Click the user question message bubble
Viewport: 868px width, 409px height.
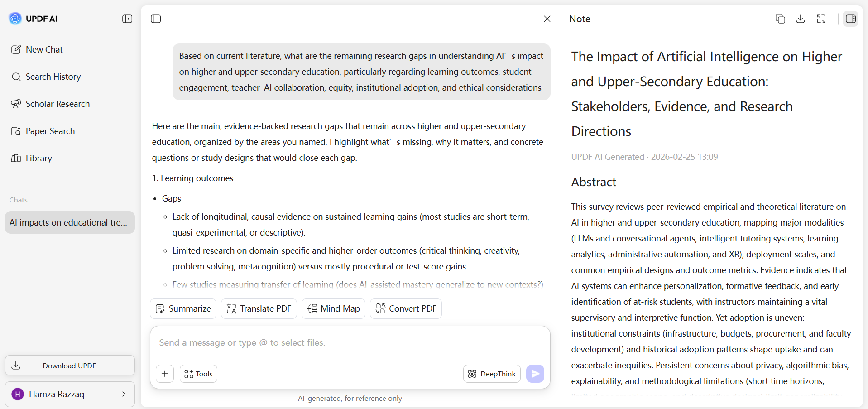point(361,72)
